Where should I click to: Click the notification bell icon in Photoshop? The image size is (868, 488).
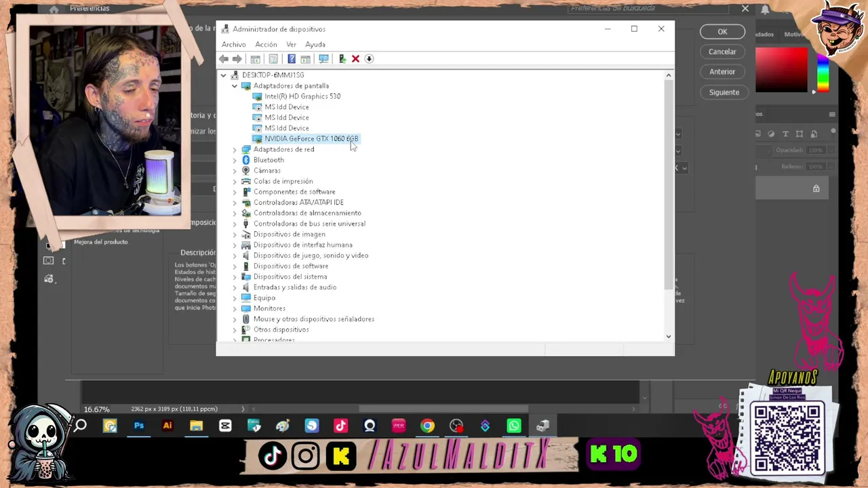pos(765,9)
